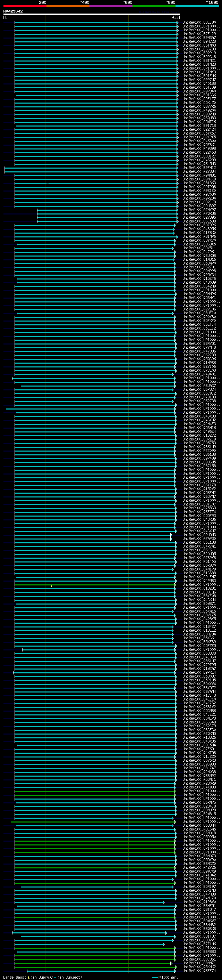The width and height of the screenshot is (222, 980).
Task: Select UniRef100_A9P7U7 in the hit list
Action: [199, 80]
